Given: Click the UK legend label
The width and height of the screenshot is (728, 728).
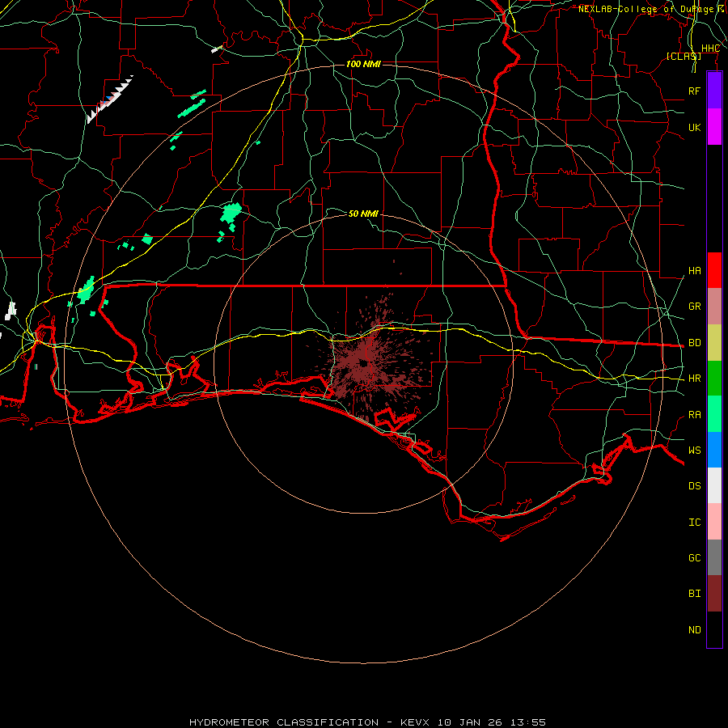Looking at the screenshot, I should click(694, 127).
